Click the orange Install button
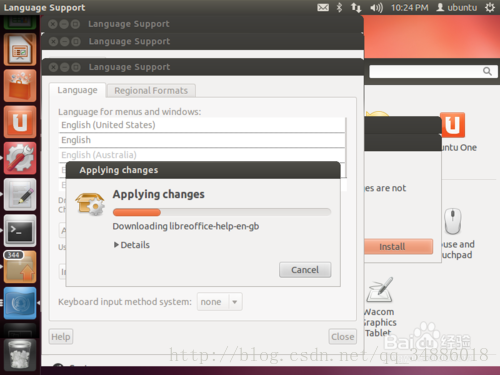 click(x=398, y=247)
